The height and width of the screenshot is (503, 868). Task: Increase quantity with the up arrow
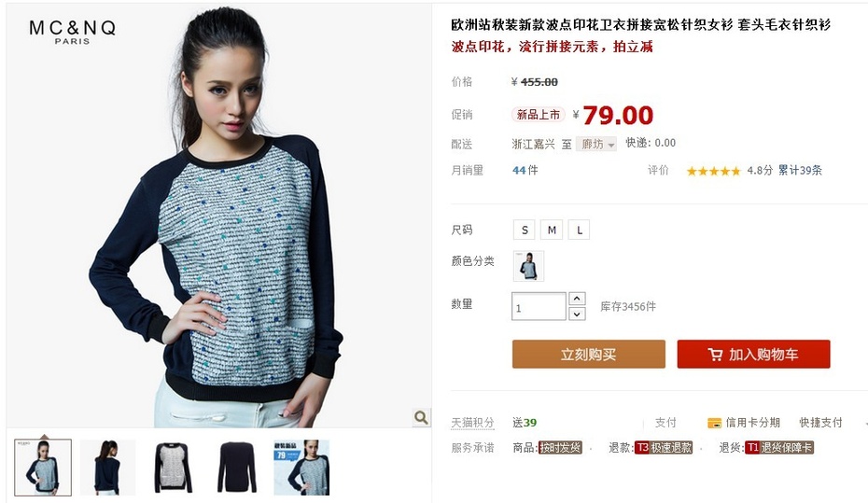[x=577, y=299]
